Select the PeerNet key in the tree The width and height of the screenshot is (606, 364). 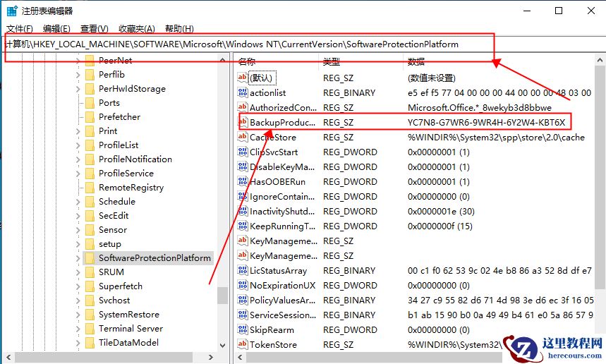(x=115, y=60)
